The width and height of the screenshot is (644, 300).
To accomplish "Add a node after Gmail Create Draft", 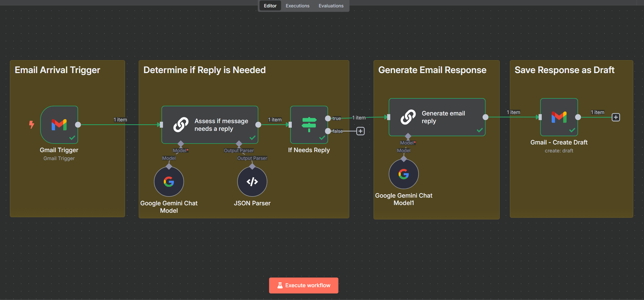I will [616, 117].
